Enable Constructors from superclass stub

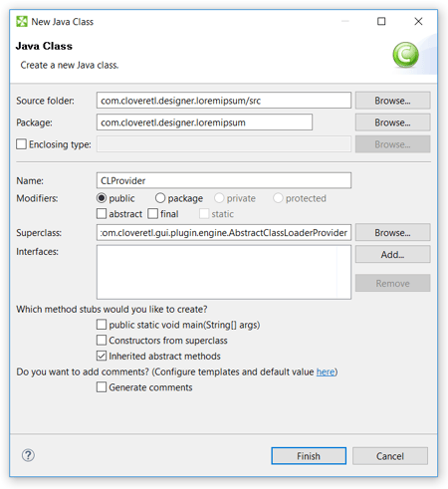tap(102, 341)
